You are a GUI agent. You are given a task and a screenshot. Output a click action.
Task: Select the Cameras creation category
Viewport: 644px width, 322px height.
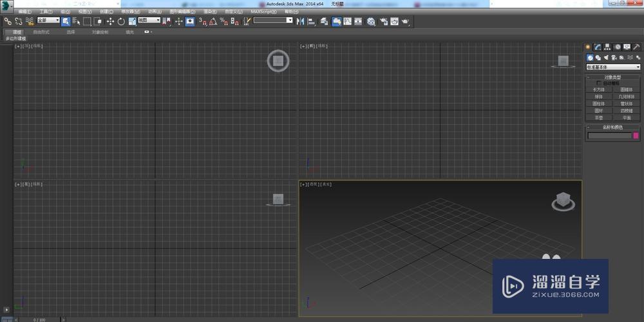tap(614, 57)
